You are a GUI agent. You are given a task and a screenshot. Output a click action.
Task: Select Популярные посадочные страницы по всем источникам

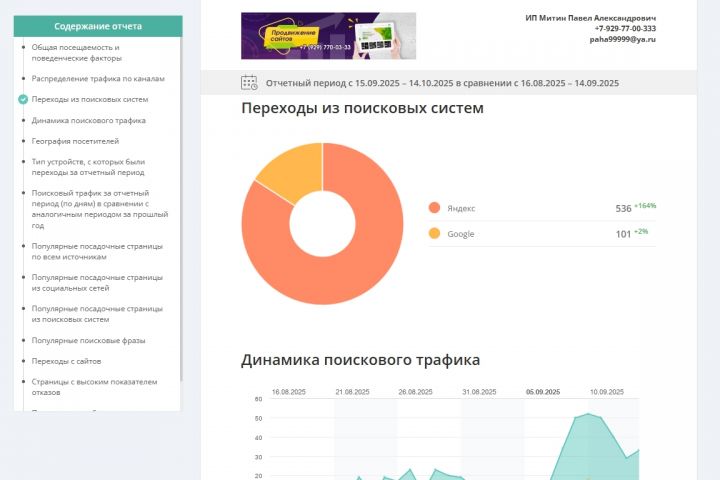(x=97, y=251)
